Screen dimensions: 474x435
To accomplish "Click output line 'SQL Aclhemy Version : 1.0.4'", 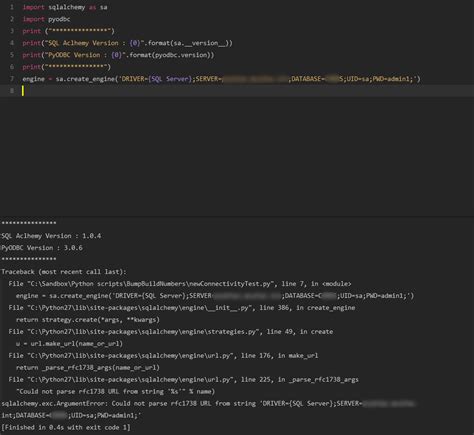I will point(51,236).
